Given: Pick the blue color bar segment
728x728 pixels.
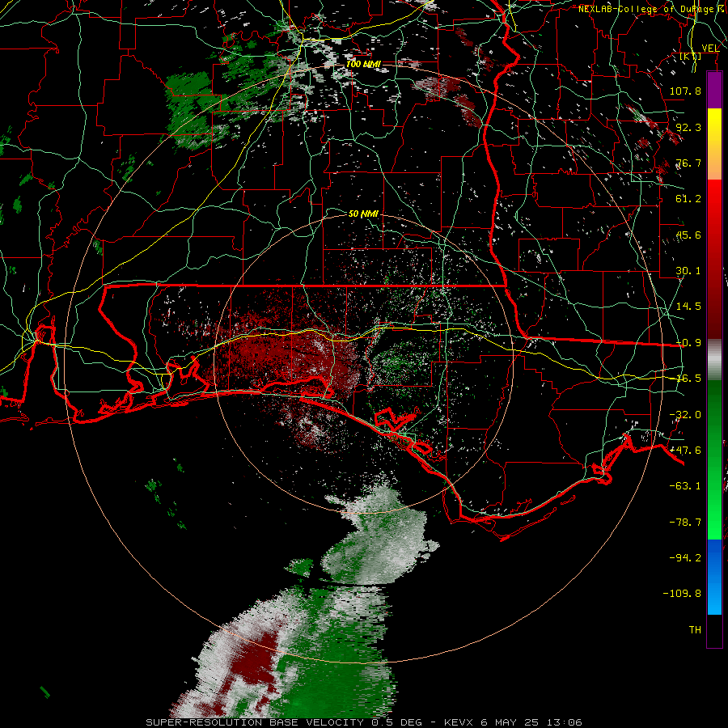Looking at the screenshot, I should point(714,577).
